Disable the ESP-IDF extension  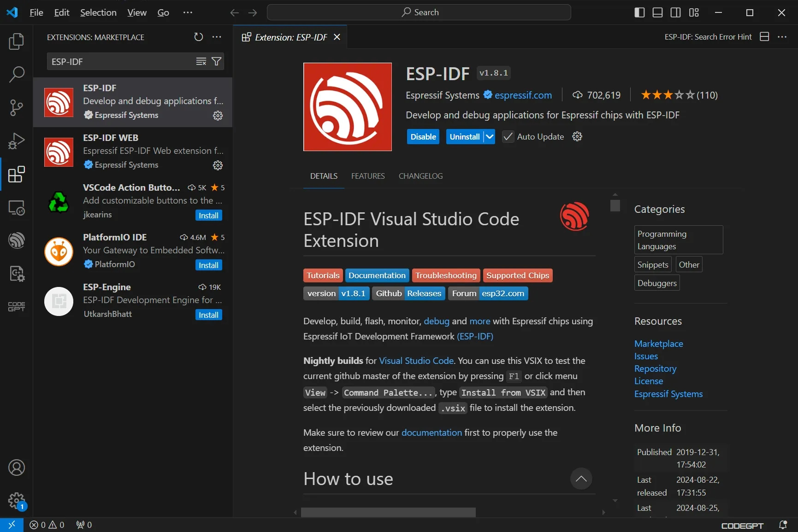tap(423, 137)
